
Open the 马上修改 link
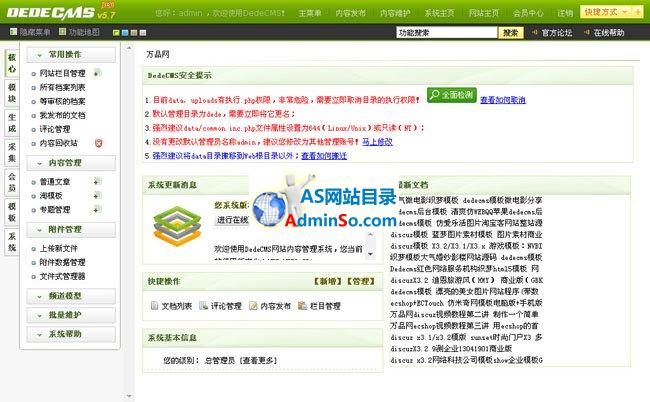point(377,142)
